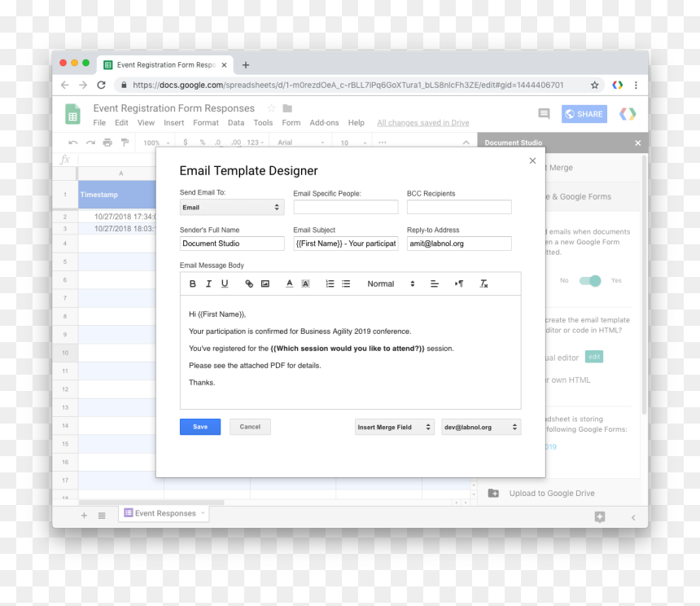Close the Document Studio sidebar

pos(638,143)
